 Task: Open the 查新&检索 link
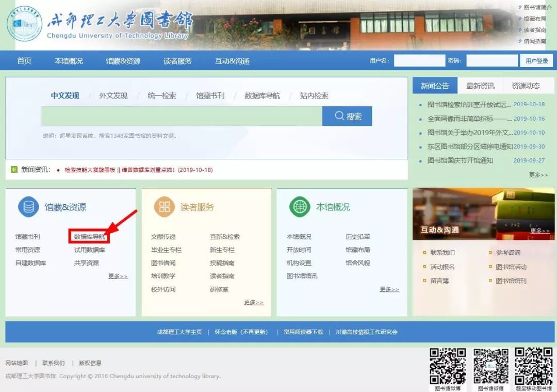(x=224, y=237)
